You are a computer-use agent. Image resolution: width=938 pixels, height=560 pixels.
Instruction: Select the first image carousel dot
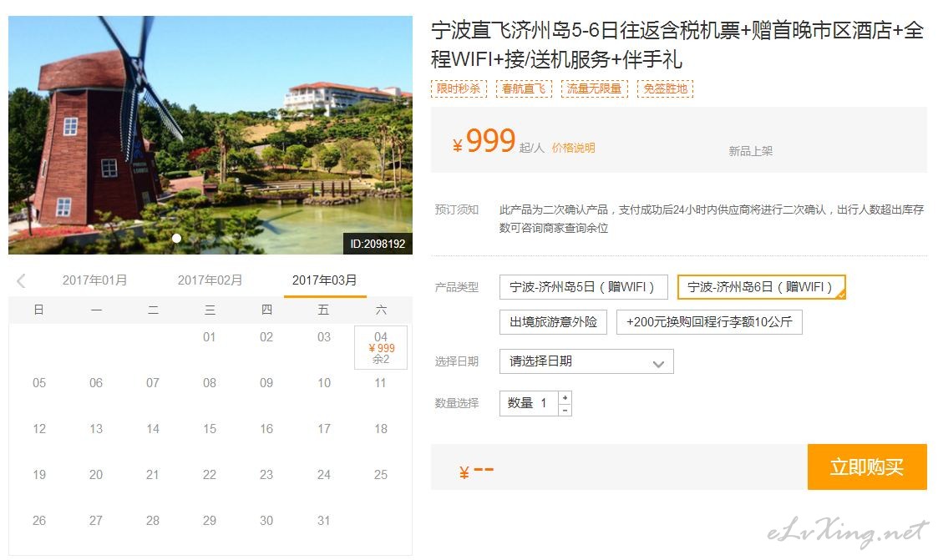click(176, 238)
